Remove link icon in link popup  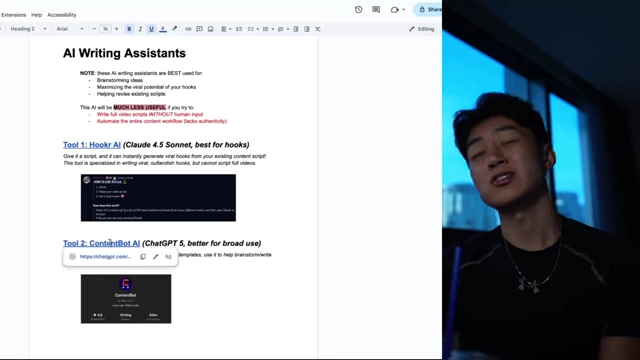pos(168,257)
